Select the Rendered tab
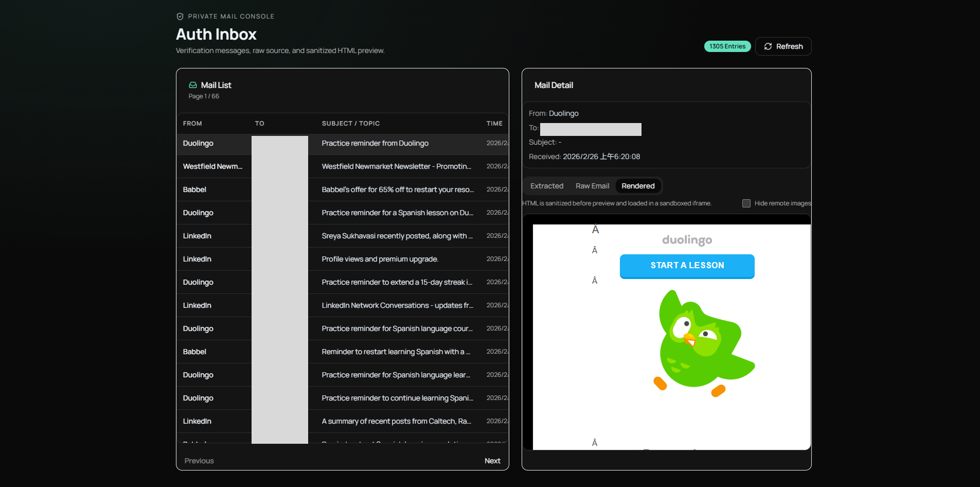The width and height of the screenshot is (980, 487). [x=638, y=186]
